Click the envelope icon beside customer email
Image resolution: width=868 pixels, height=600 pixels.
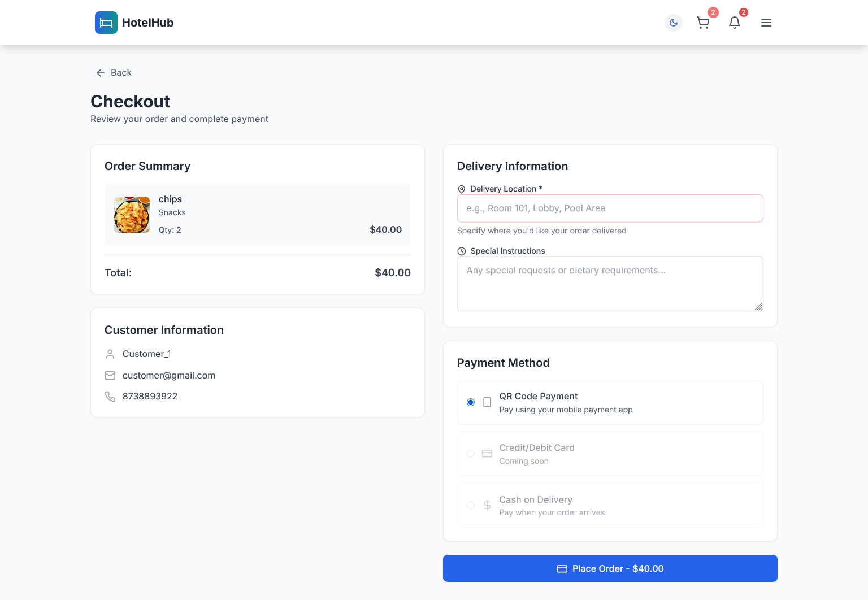(110, 376)
